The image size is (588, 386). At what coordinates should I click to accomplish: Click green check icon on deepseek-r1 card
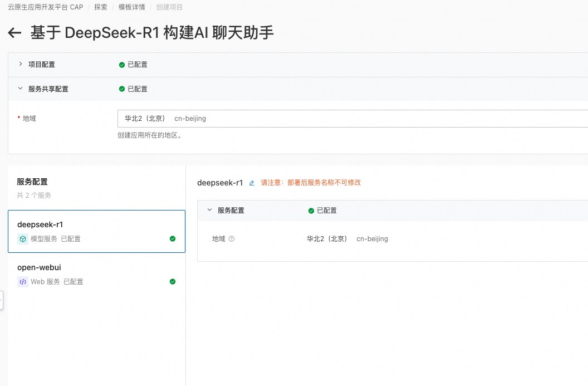click(x=173, y=238)
